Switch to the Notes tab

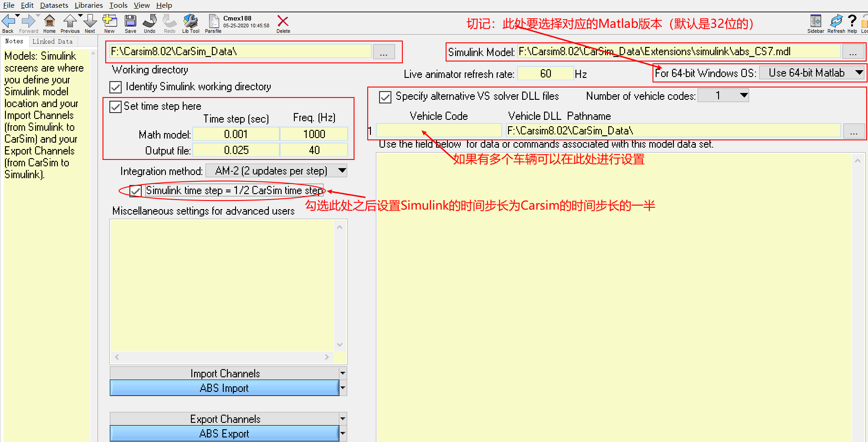[14, 41]
